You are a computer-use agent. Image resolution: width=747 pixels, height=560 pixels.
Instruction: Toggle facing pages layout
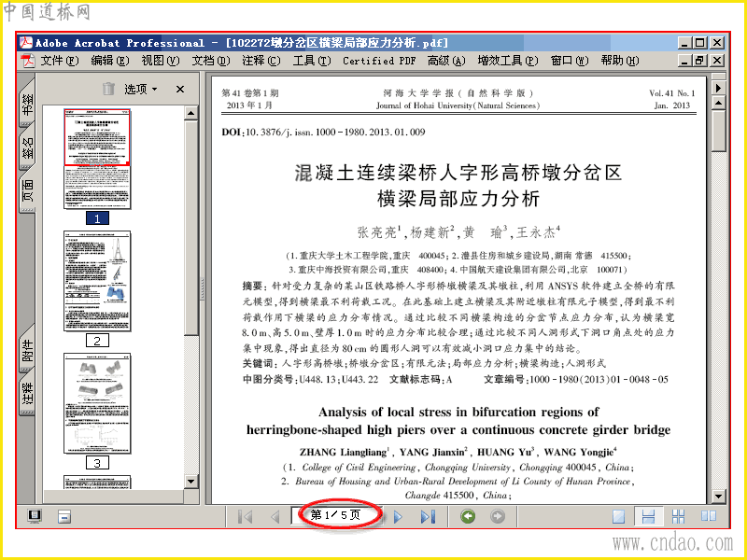[709, 516]
